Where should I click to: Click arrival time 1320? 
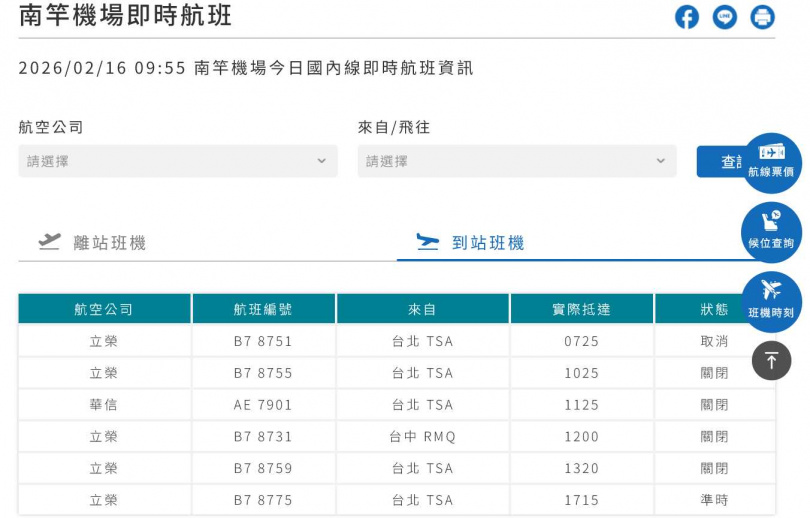tap(582, 468)
